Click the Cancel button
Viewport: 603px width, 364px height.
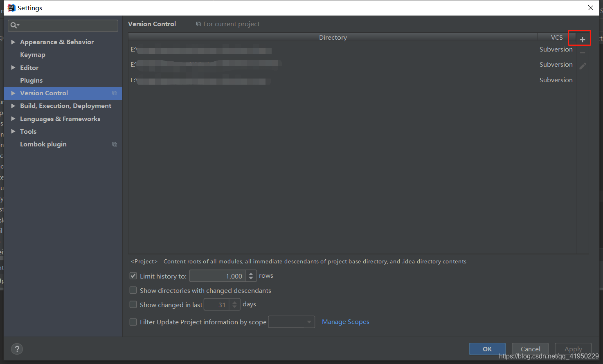[x=530, y=349]
